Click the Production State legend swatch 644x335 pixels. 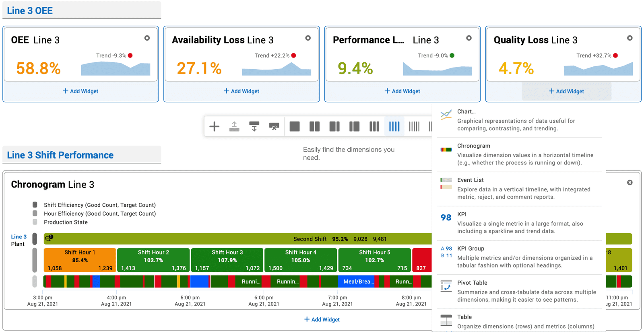(x=35, y=222)
